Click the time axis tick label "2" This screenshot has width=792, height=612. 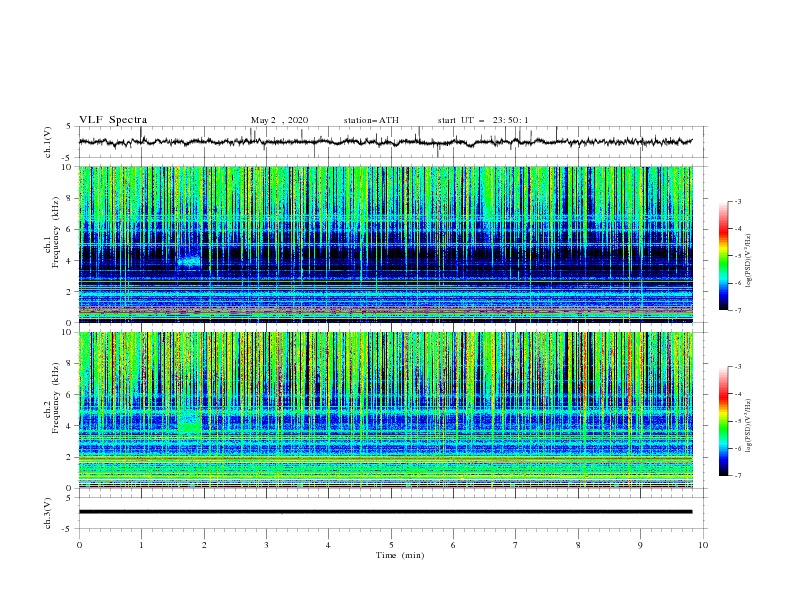coord(204,545)
